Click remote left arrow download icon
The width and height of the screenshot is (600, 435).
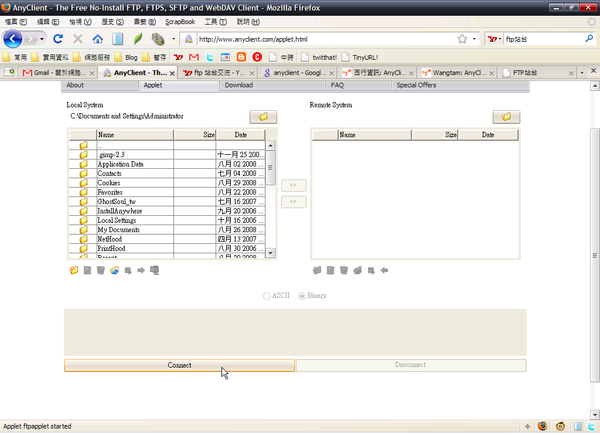point(384,270)
